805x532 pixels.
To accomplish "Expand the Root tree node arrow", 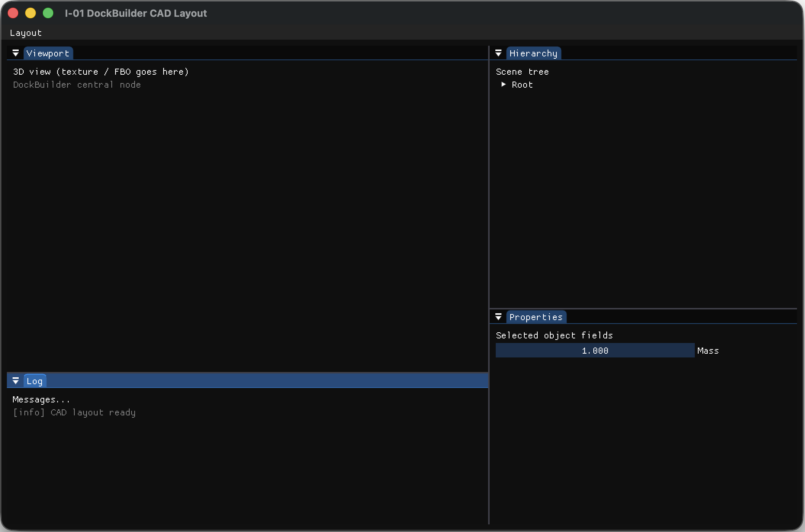I will click(503, 84).
